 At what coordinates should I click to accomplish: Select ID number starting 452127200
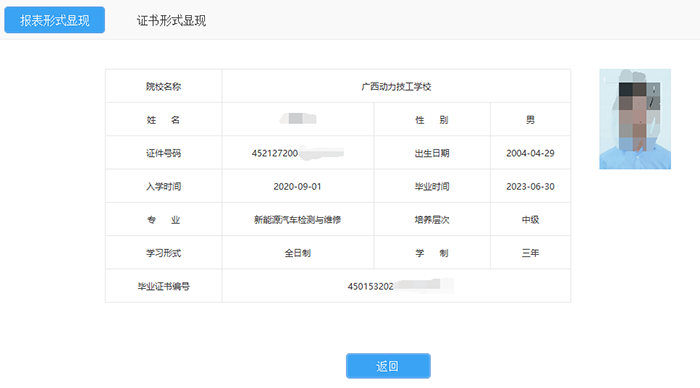point(298,153)
